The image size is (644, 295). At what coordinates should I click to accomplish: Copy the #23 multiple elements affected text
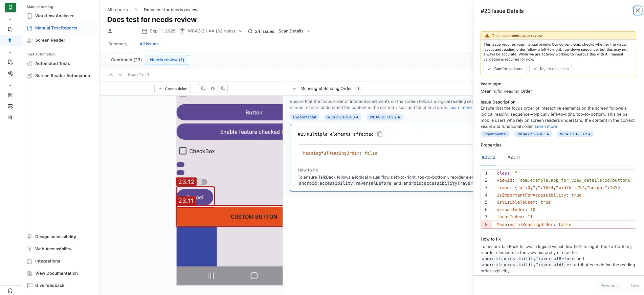[x=380, y=135]
